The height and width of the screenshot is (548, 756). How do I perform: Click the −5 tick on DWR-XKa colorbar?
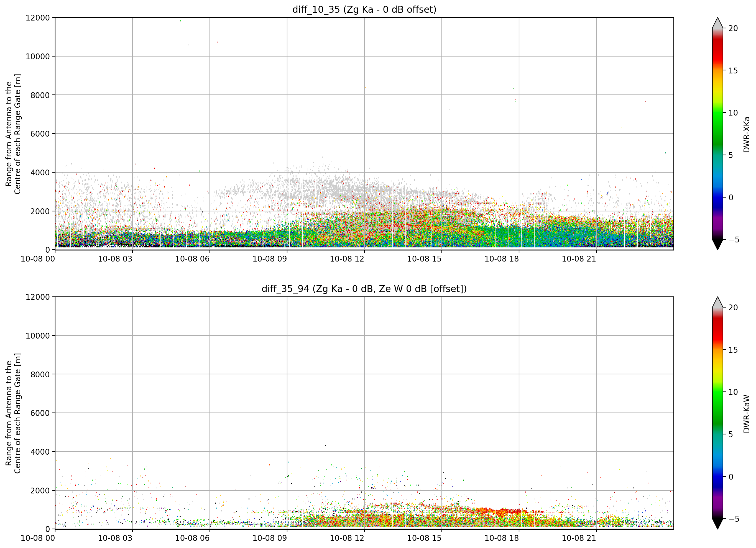[734, 239]
